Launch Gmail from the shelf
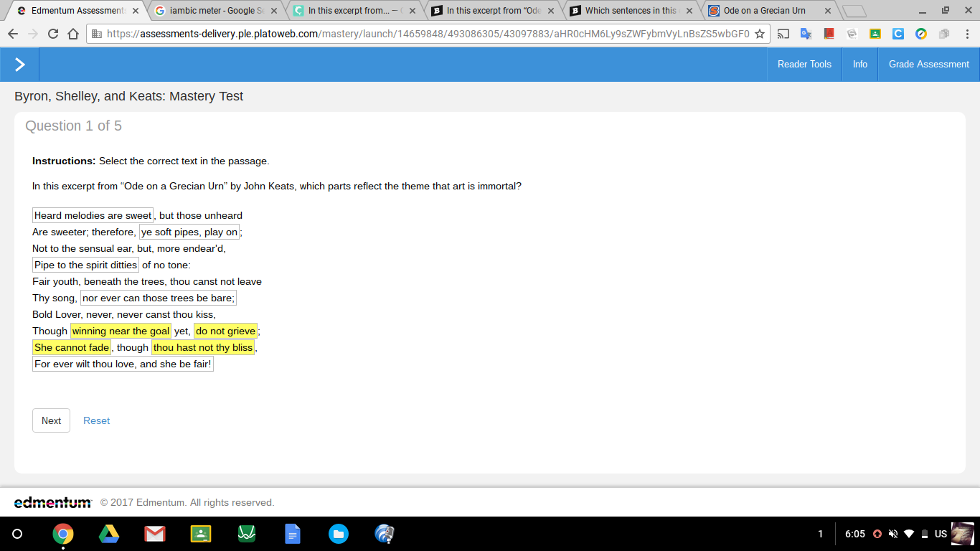 point(154,534)
